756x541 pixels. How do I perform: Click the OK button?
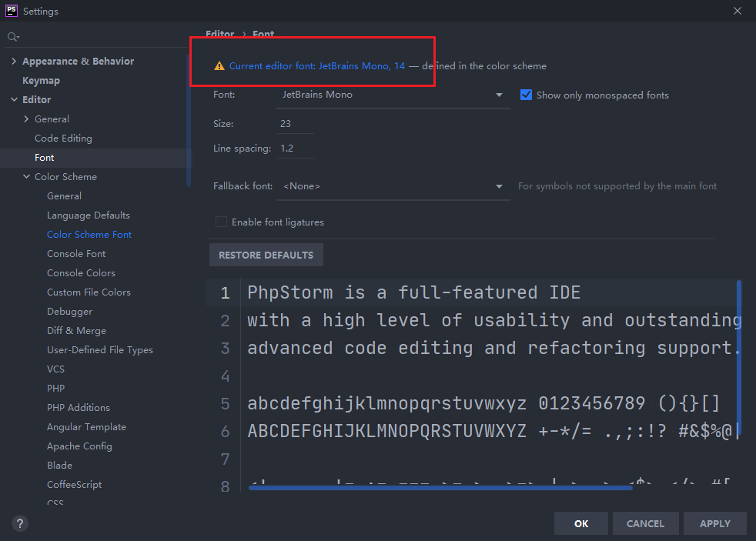(581, 523)
